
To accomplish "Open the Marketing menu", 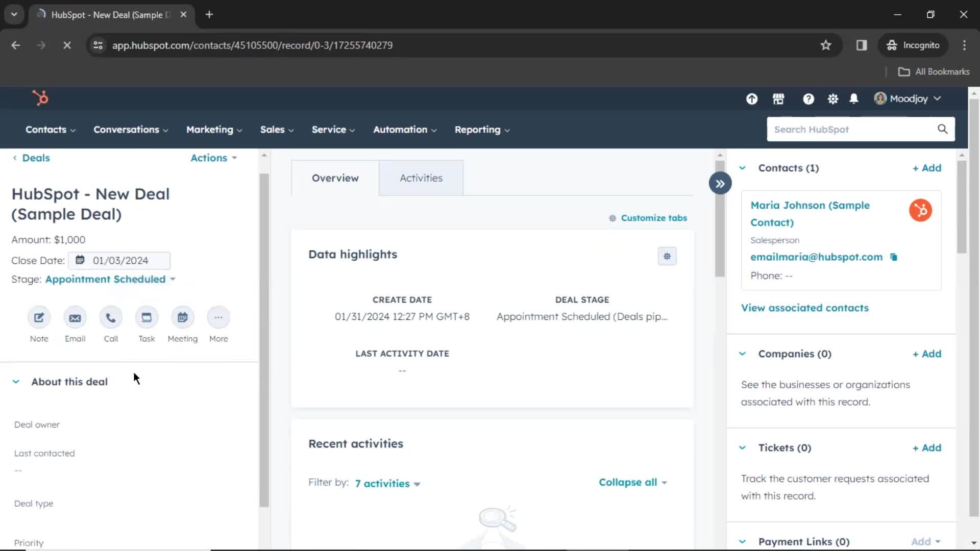I will click(214, 130).
